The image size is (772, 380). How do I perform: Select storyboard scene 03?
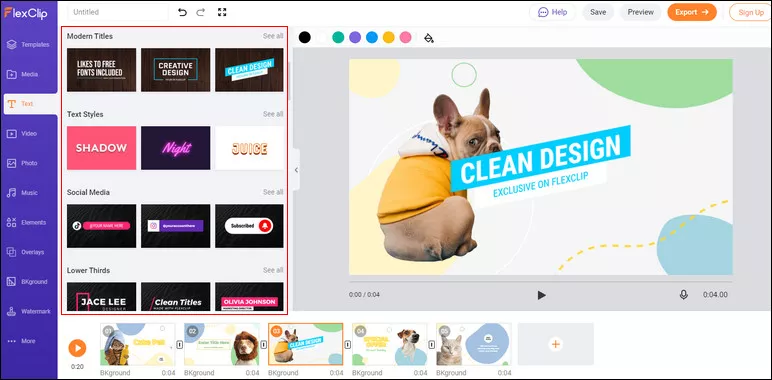click(x=306, y=344)
